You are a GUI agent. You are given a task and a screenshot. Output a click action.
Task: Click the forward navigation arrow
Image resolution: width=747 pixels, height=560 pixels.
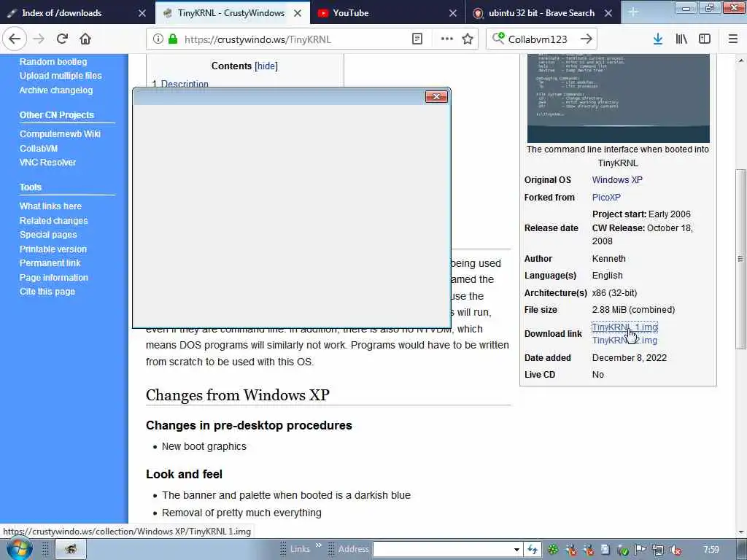[x=39, y=39]
